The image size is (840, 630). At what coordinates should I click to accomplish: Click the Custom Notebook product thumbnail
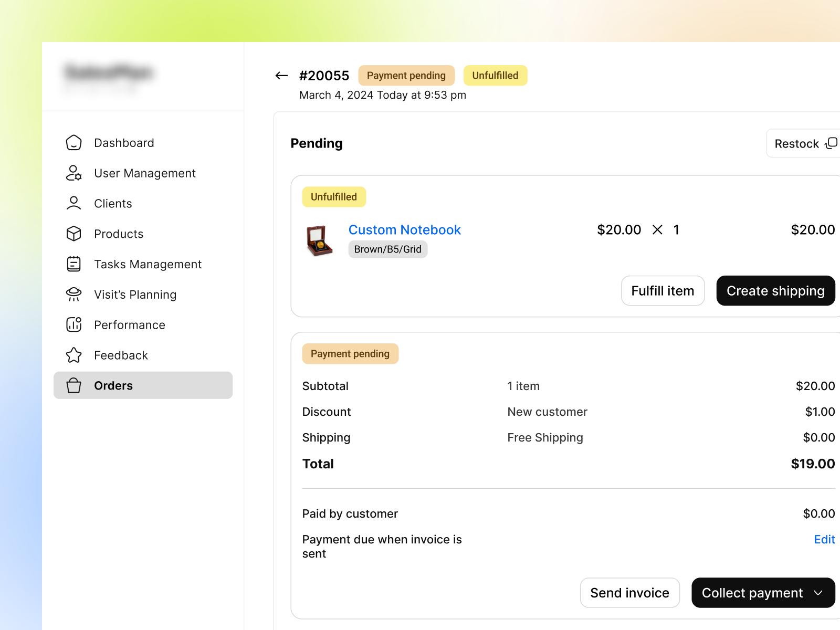point(319,240)
